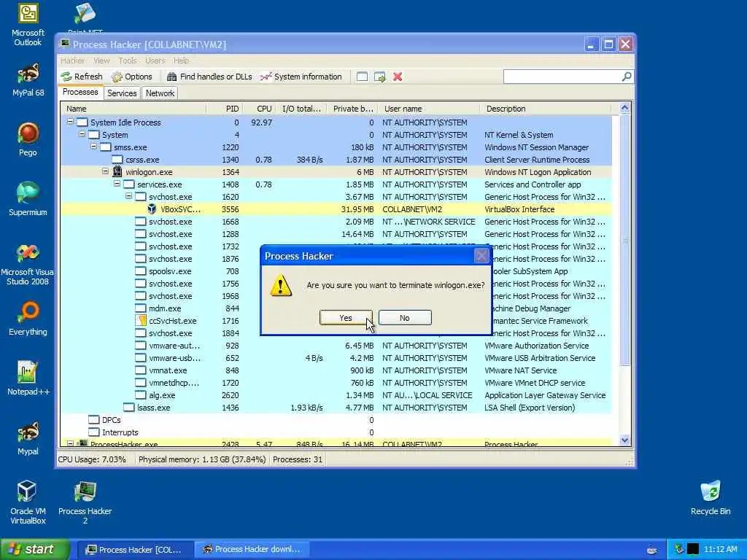Open the Everything desktop icon
The width and height of the screenshot is (747, 560).
pyautogui.click(x=28, y=319)
